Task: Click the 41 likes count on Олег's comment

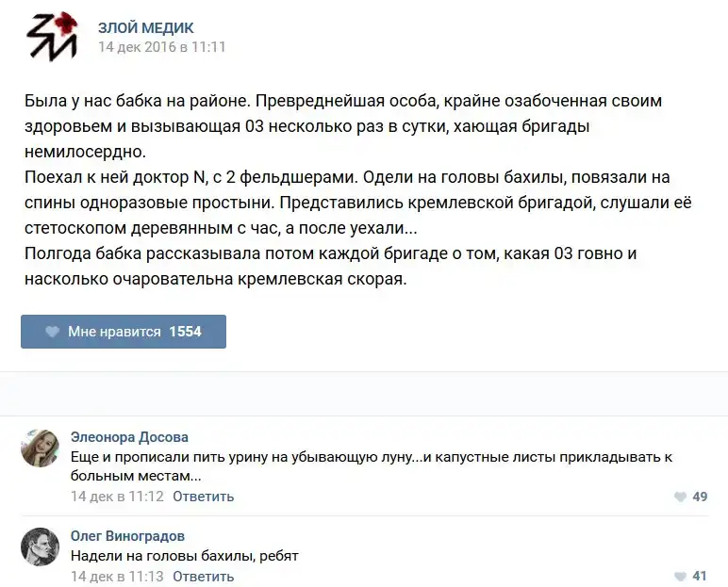Action: (x=700, y=577)
